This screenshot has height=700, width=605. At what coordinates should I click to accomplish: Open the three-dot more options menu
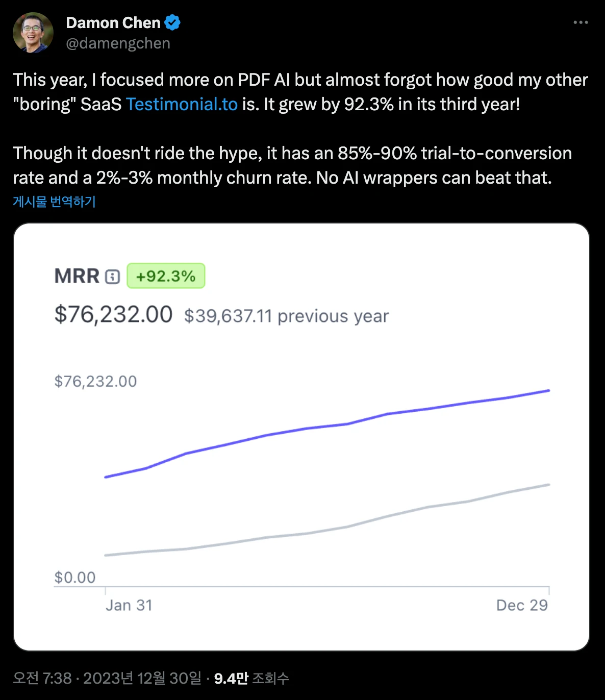point(581,22)
